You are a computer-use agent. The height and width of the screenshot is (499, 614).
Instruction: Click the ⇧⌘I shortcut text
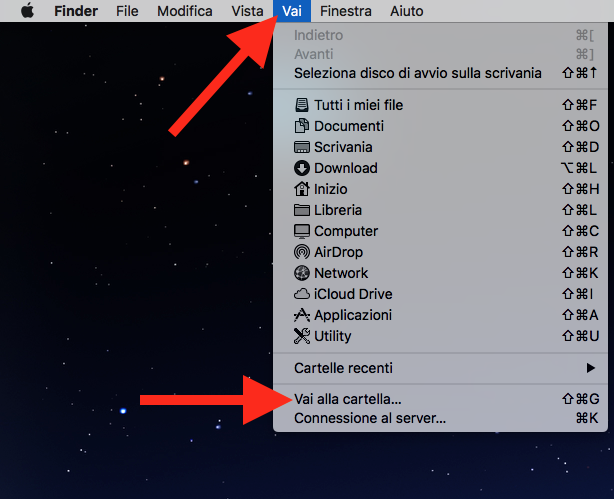(578, 294)
